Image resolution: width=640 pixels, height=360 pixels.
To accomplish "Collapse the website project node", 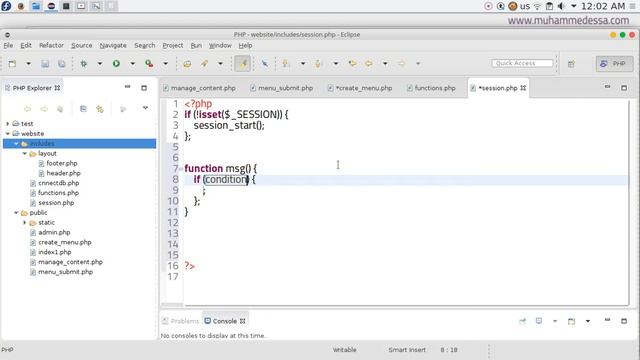I will click(7, 133).
